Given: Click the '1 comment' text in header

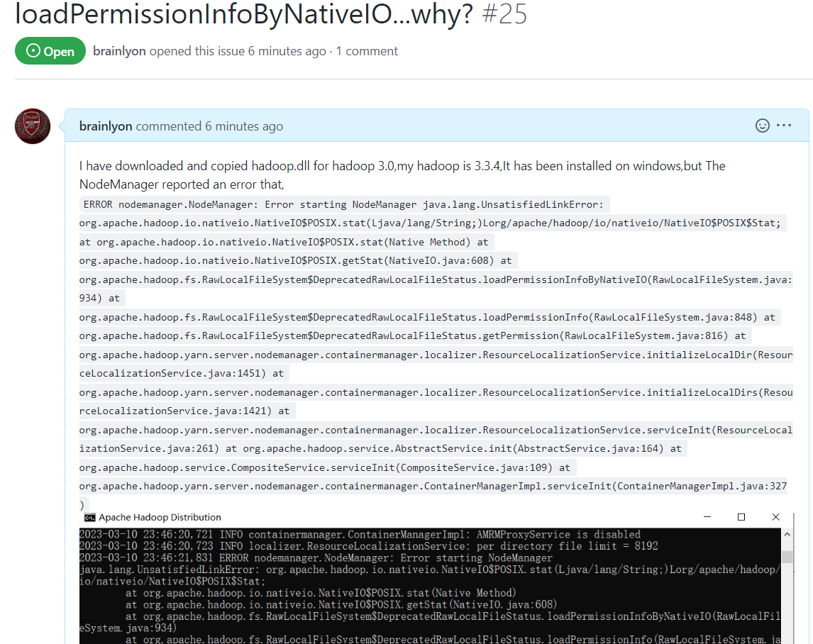Looking at the screenshot, I should (367, 51).
